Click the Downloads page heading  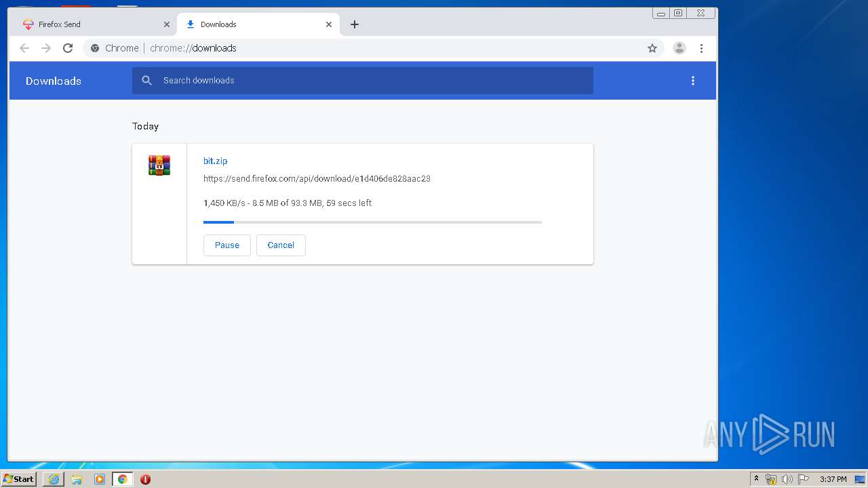tap(54, 81)
